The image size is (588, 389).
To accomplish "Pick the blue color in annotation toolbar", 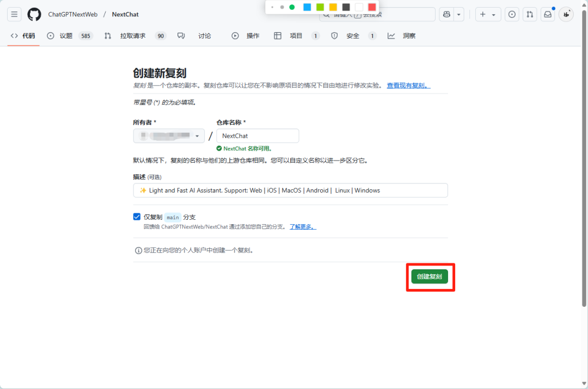I will coord(307,7).
